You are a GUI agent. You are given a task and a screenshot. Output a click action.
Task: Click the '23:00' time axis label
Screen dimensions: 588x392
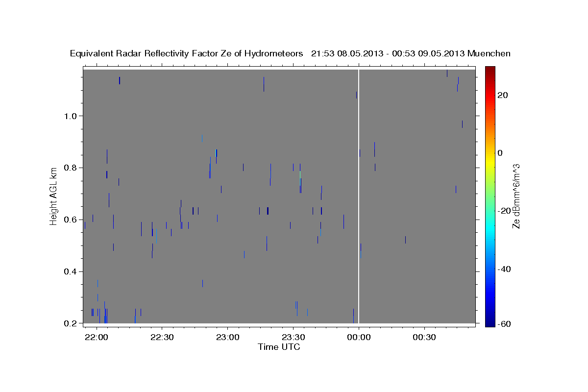228,338
